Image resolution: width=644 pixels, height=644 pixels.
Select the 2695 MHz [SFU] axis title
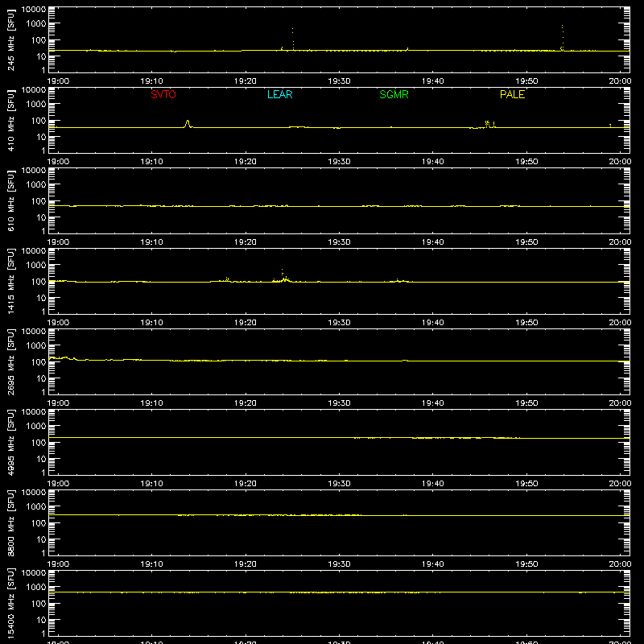tap(10, 362)
